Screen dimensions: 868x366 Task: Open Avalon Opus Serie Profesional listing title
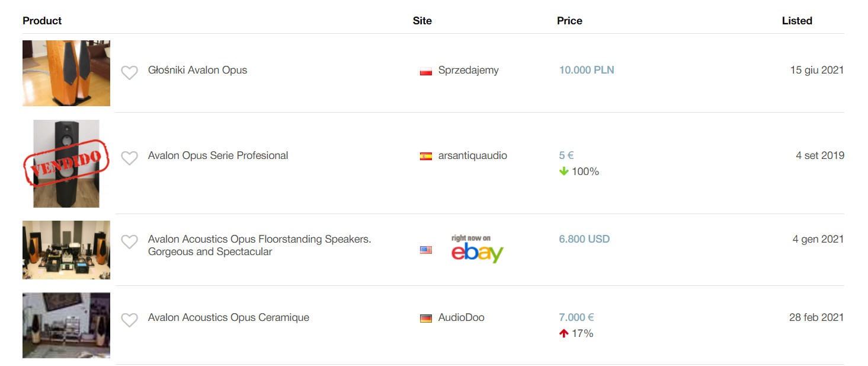[217, 155]
